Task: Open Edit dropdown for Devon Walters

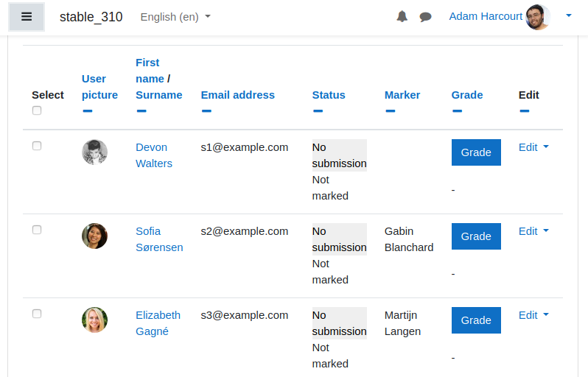Action: click(x=533, y=147)
